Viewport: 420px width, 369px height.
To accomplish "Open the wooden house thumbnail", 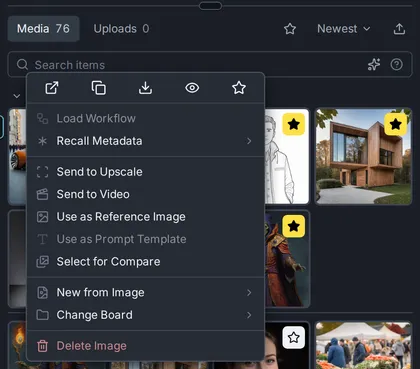I will click(x=364, y=156).
